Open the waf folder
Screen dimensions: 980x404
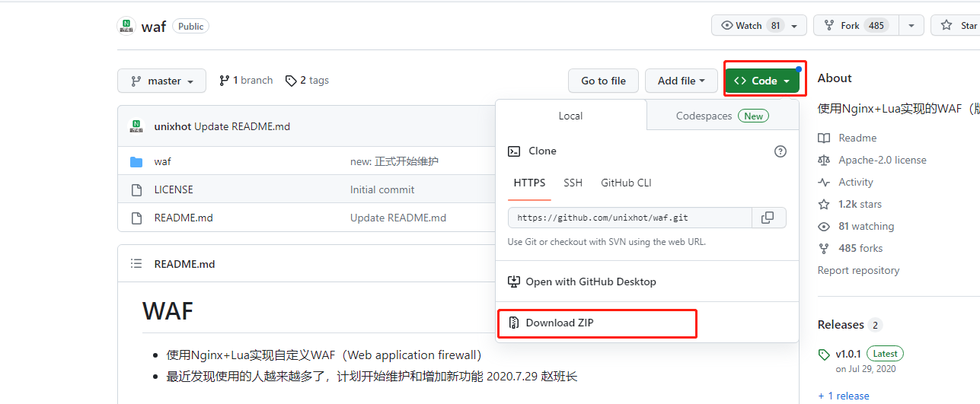tap(162, 161)
